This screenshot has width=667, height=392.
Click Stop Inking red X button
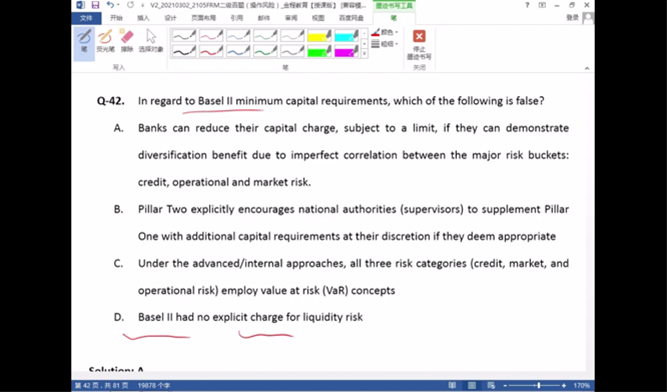[x=419, y=44]
